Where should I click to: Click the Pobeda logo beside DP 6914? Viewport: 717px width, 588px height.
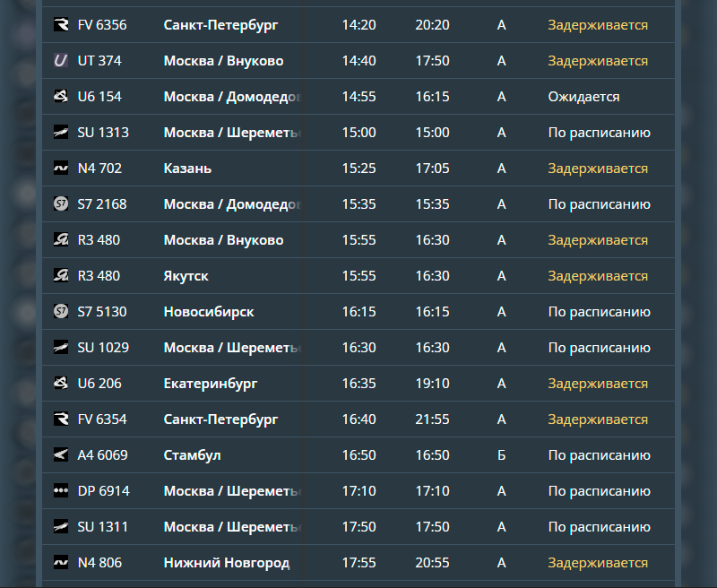point(61,490)
